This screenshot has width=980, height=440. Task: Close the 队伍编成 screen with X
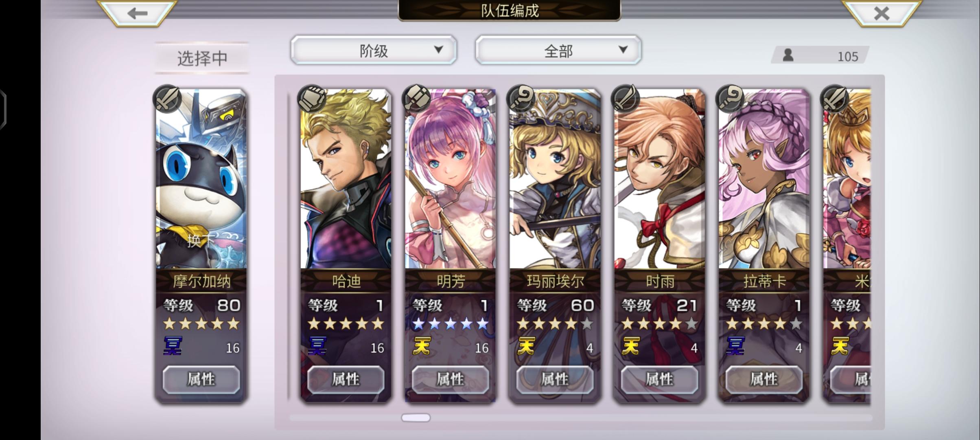[x=882, y=13]
